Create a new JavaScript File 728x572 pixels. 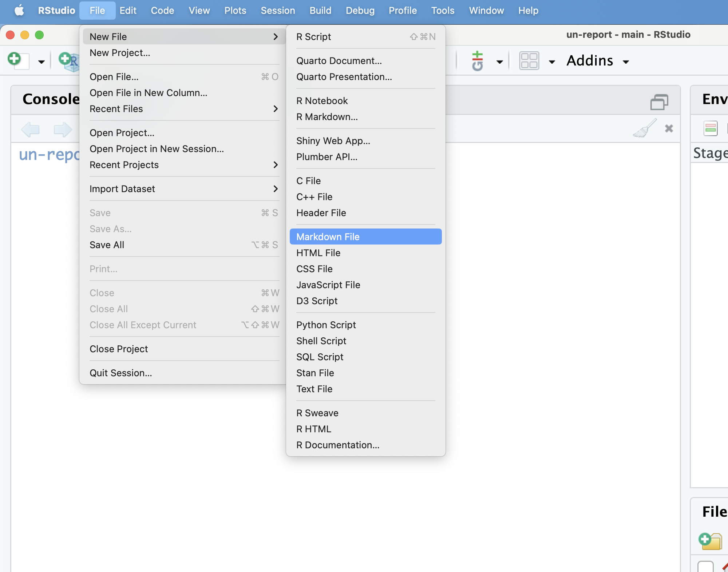tap(366, 285)
